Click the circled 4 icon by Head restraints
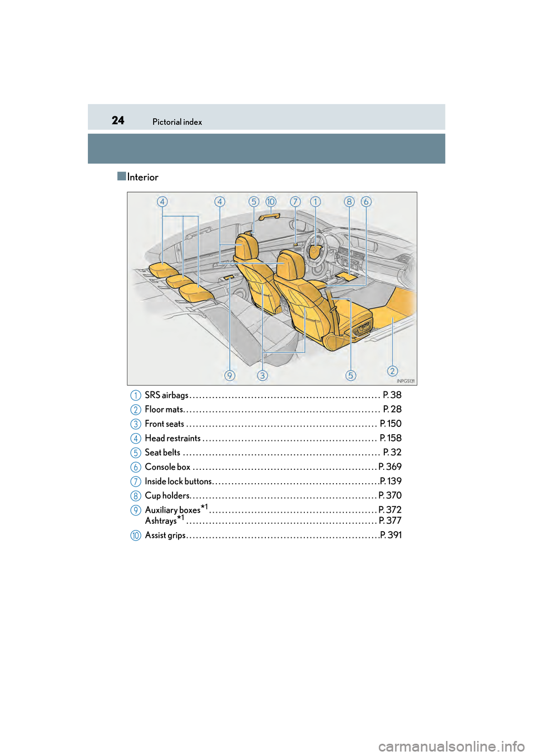The image size is (534, 756). 136,439
